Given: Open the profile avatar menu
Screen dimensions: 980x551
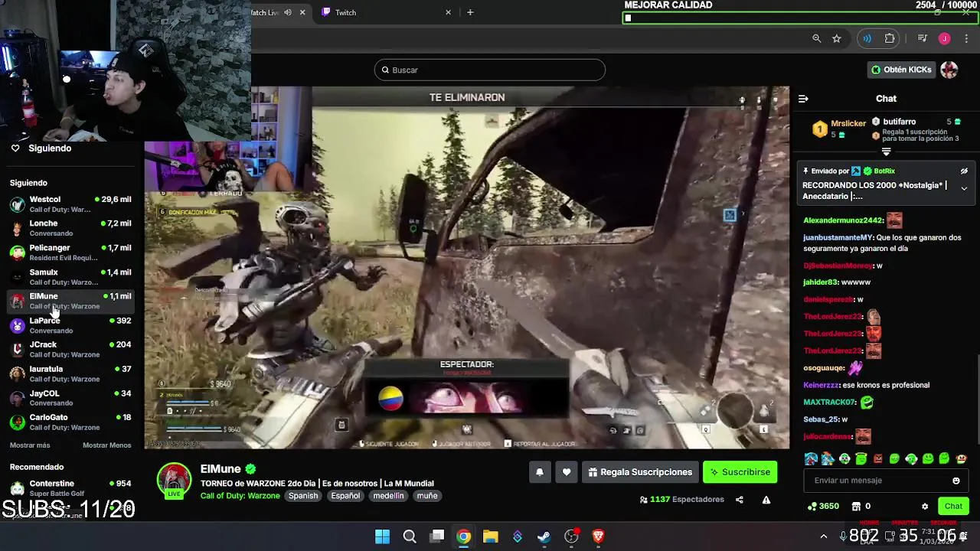Looking at the screenshot, I should (949, 70).
